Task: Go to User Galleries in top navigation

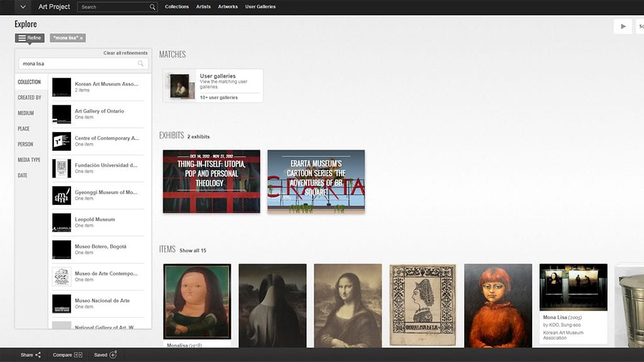Action: pos(260,7)
